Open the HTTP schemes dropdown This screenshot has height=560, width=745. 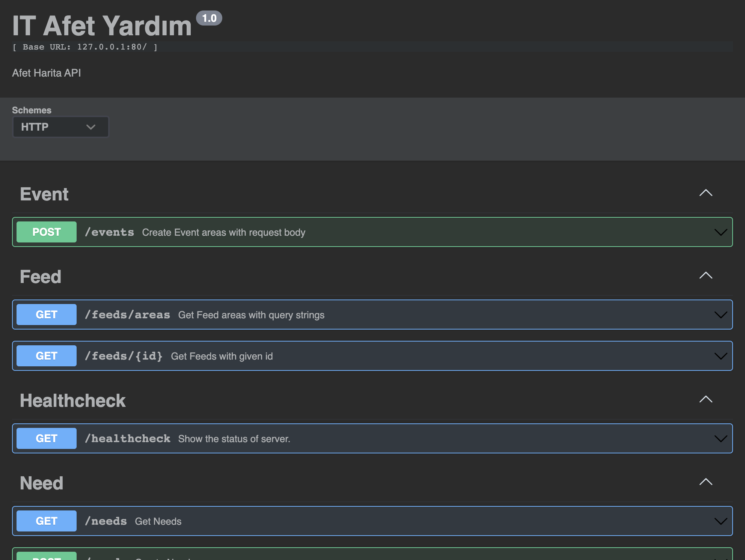pyautogui.click(x=60, y=127)
